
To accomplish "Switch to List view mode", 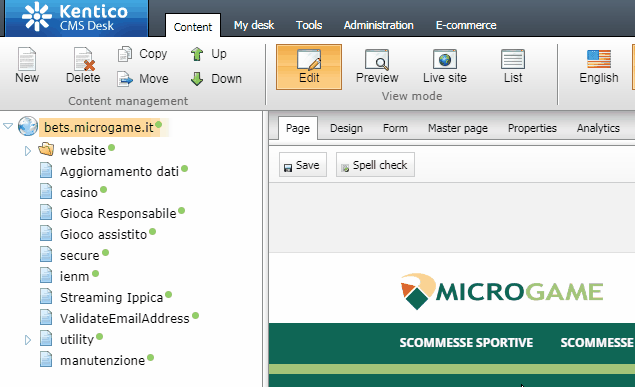I will click(x=513, y=67).
